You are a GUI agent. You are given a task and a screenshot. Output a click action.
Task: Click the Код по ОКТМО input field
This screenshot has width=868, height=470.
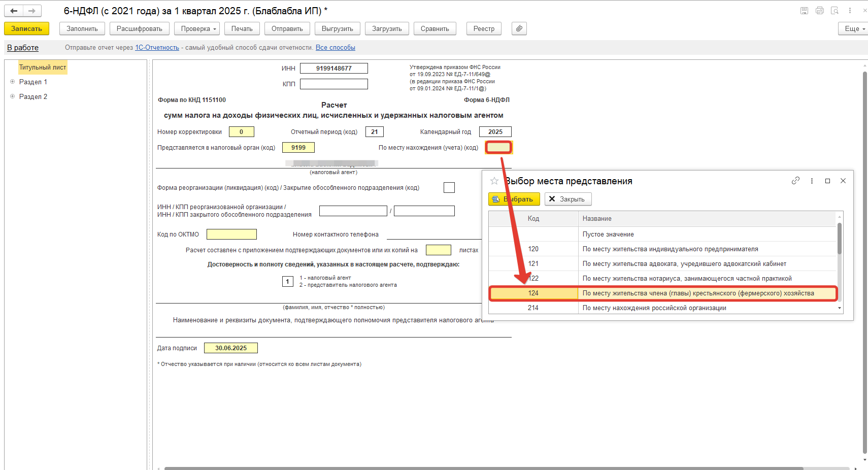tap(231, 234)
